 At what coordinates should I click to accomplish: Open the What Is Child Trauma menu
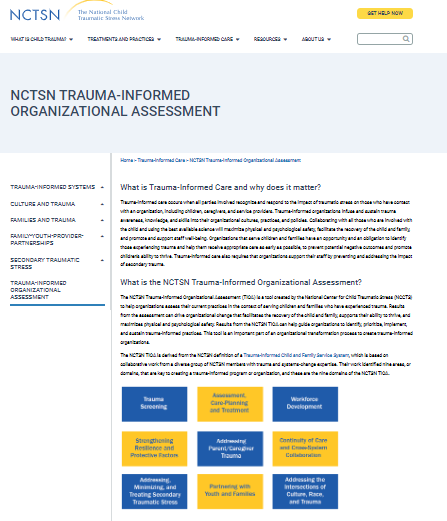[x=38, y=39]
